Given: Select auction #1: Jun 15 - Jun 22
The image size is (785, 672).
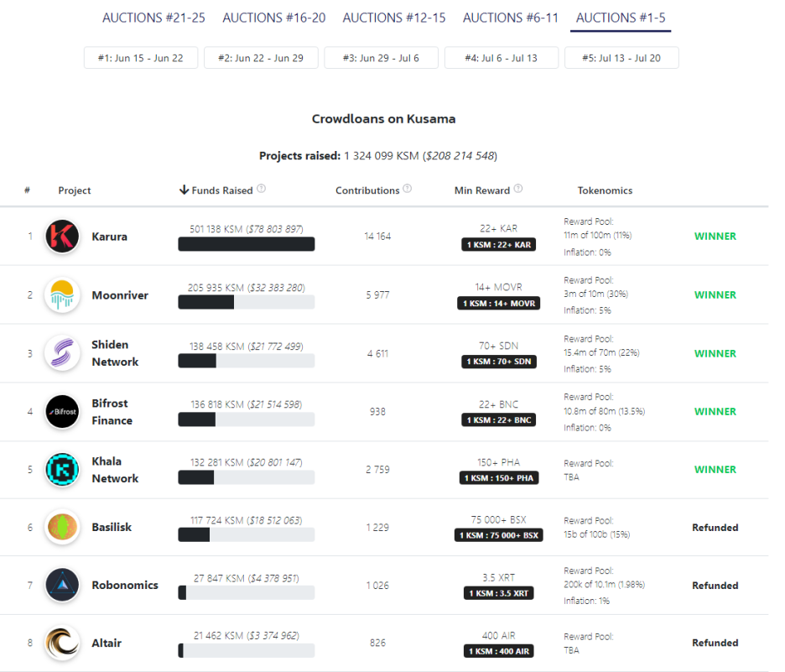Looking at the screenshot, I should coord(141,58).
